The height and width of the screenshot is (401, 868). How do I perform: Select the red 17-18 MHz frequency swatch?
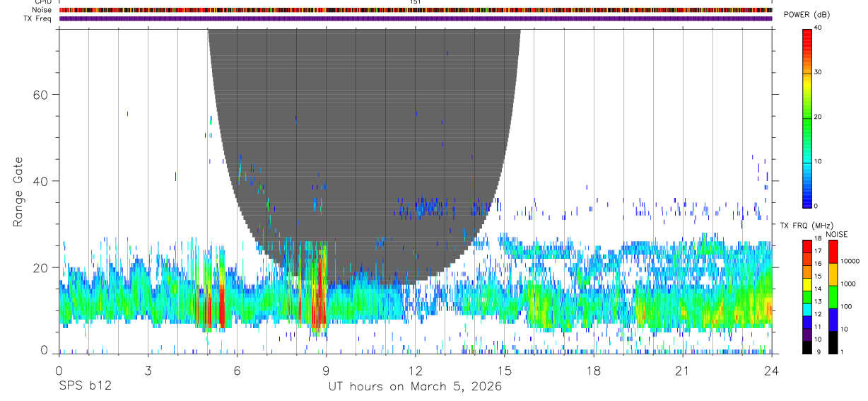tap(808, 247)
